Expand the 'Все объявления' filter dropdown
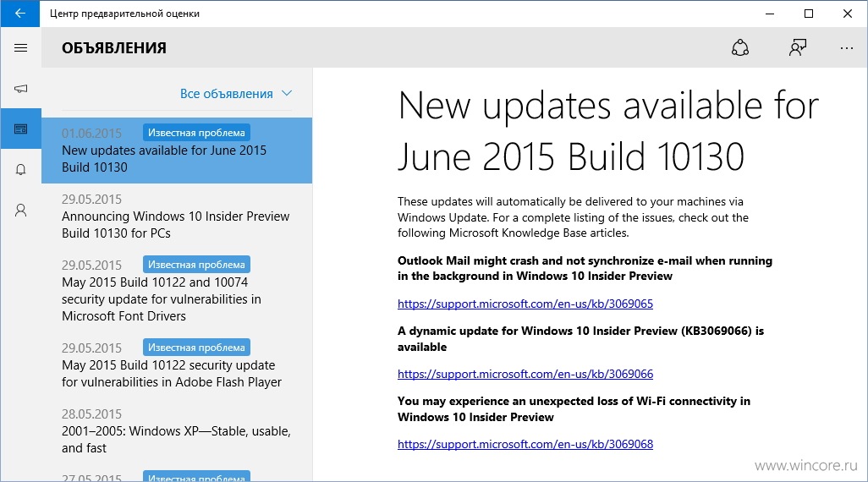 click(236, 94)
